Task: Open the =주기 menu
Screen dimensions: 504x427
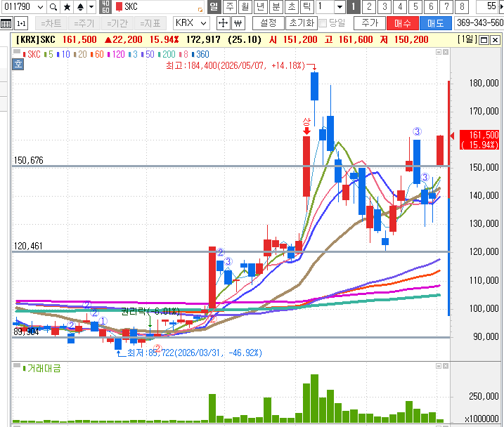Action: [x=84, y=23]
